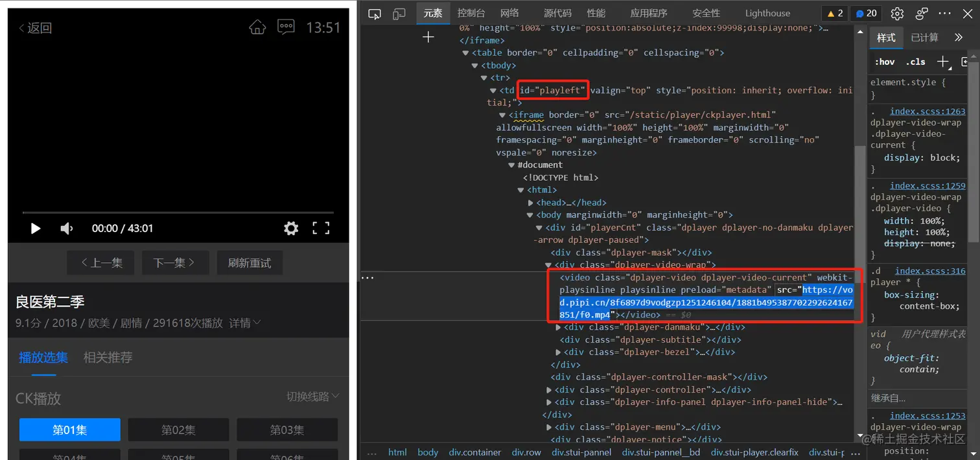Click the warnings badge showing 2
The height and width of the screenshot is (460, 980).
pos(834,13)
